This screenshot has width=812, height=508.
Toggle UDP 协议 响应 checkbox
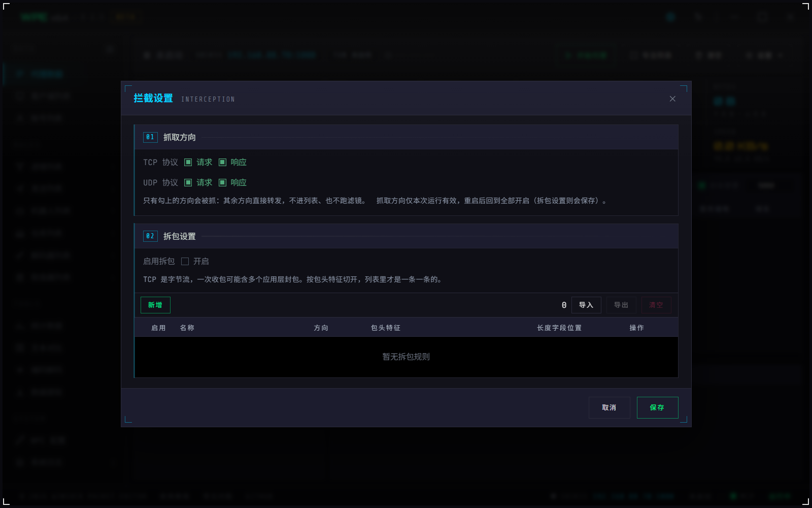click(222, 183)
